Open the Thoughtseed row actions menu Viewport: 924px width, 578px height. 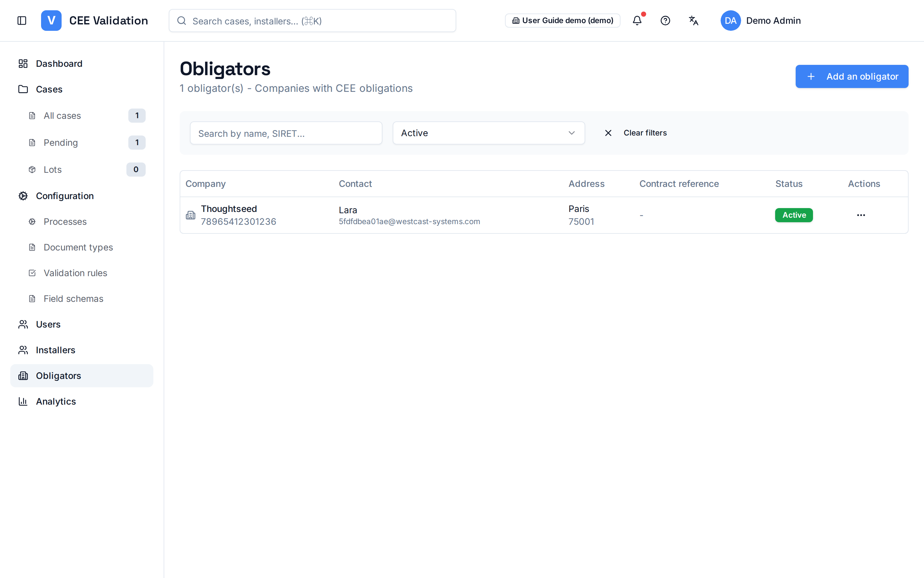point(861,215)
